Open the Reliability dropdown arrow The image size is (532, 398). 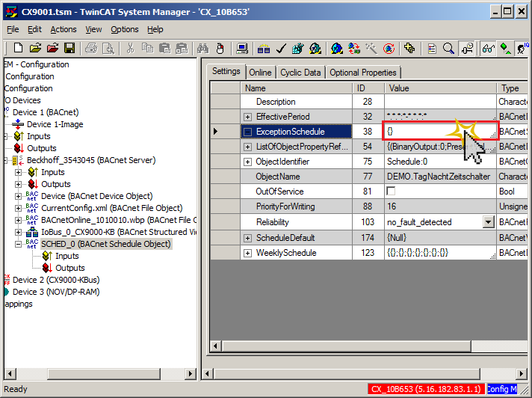tap(488, 222)
